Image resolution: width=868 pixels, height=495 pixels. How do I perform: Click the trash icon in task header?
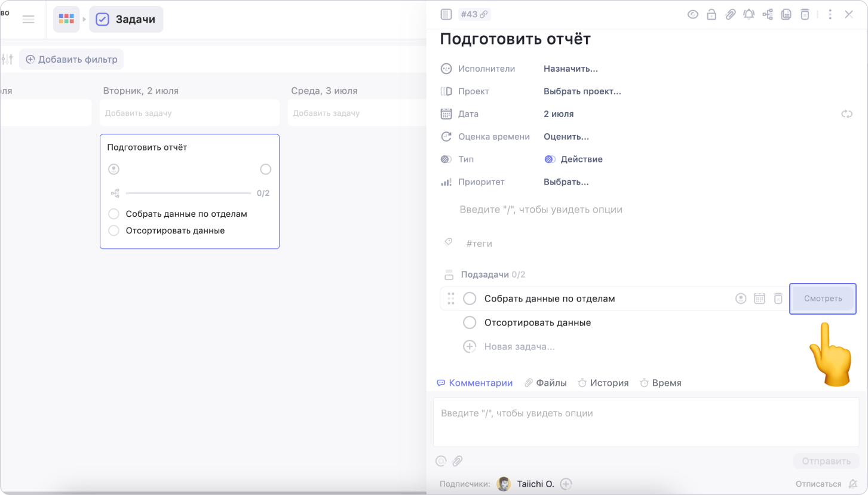(x=805, y=14)
